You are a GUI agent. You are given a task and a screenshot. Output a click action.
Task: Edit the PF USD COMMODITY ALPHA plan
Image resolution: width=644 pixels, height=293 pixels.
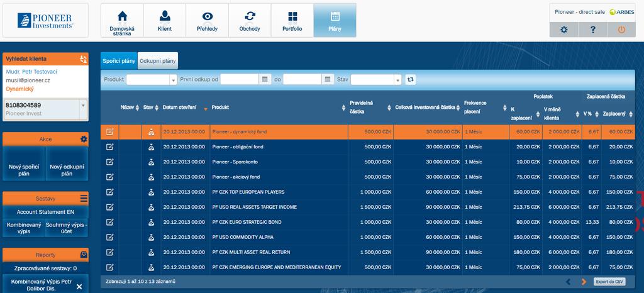(109, 237)
